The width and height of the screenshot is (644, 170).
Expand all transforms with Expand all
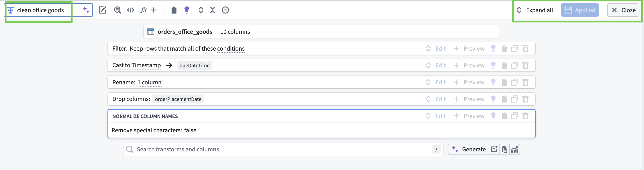(x=535, y=10)
